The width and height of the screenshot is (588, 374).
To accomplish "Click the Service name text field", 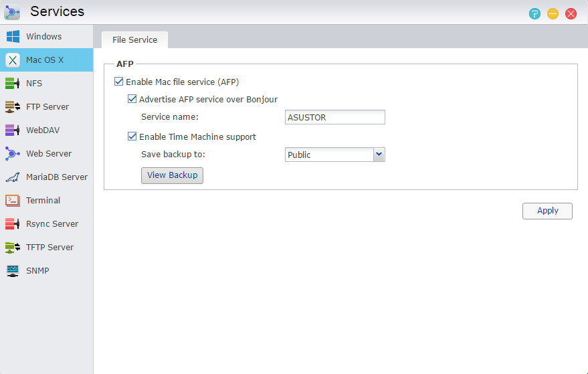I will point(334,118).
